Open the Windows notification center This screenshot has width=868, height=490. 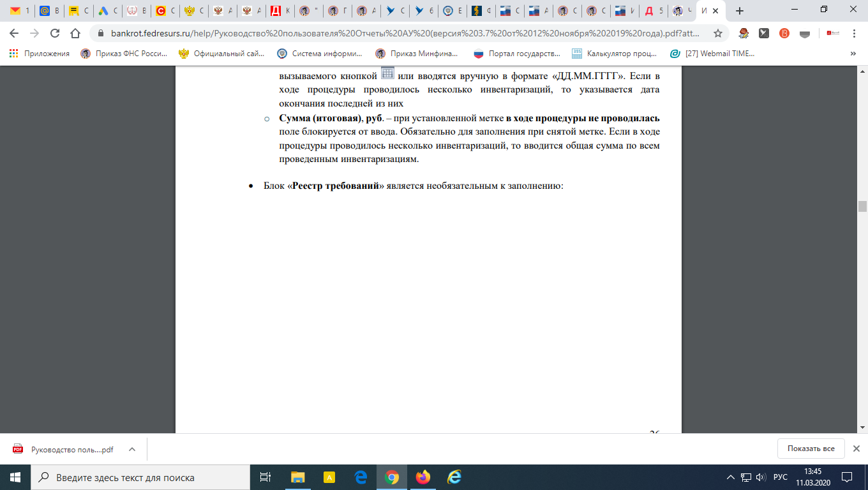pyautogui.click(x=847, y=477)
